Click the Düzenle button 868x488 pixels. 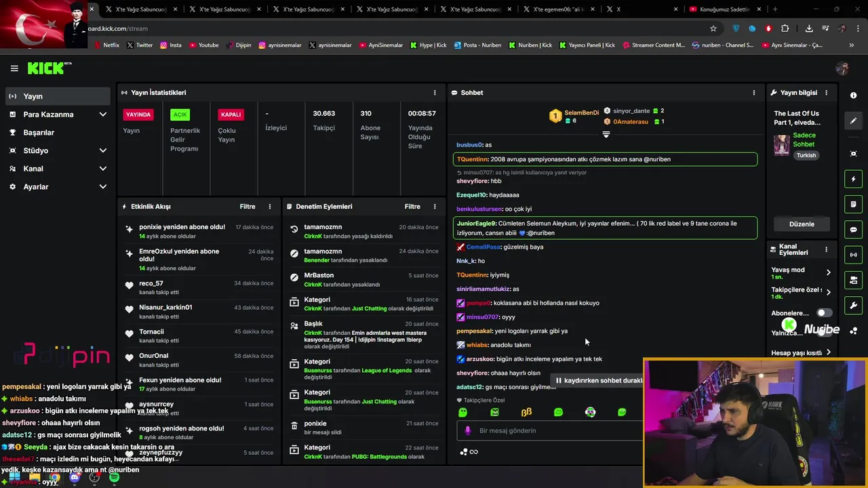point(802,224)
